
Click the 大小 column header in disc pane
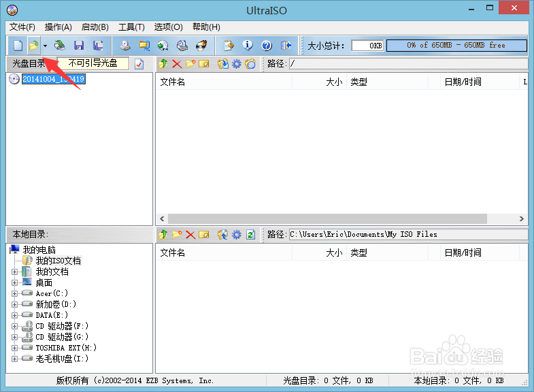320,82
